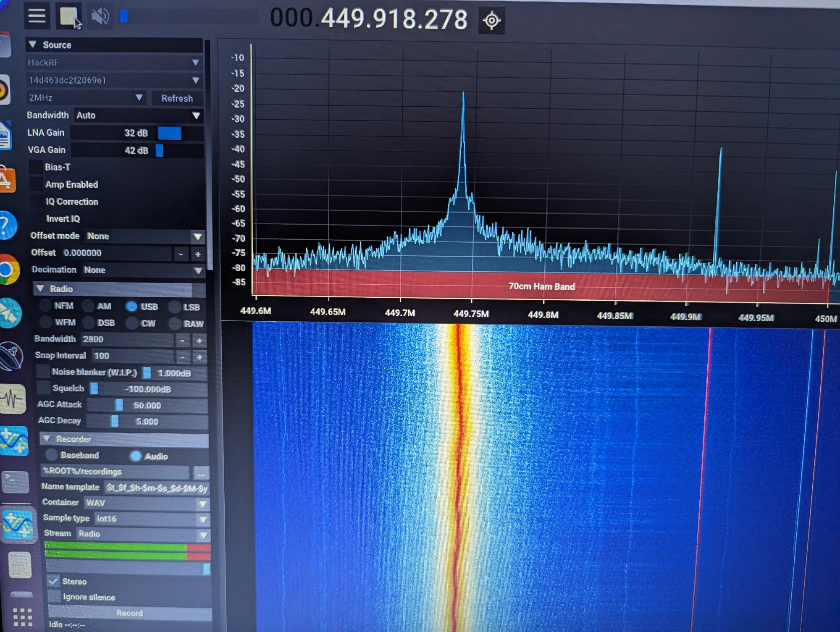
Task: Open the Stream Radio dropdown
Action: tap(143, 534)
